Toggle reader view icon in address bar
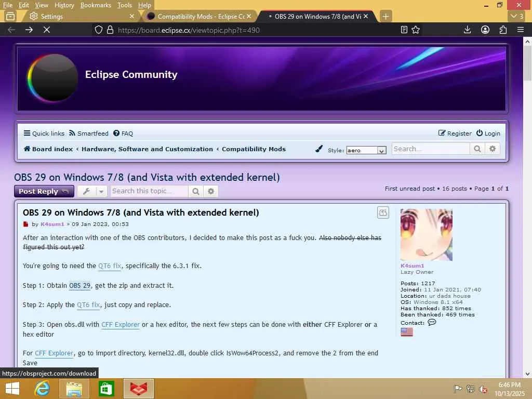This screenshot has width=532, height=399. [x=404, y=30]
